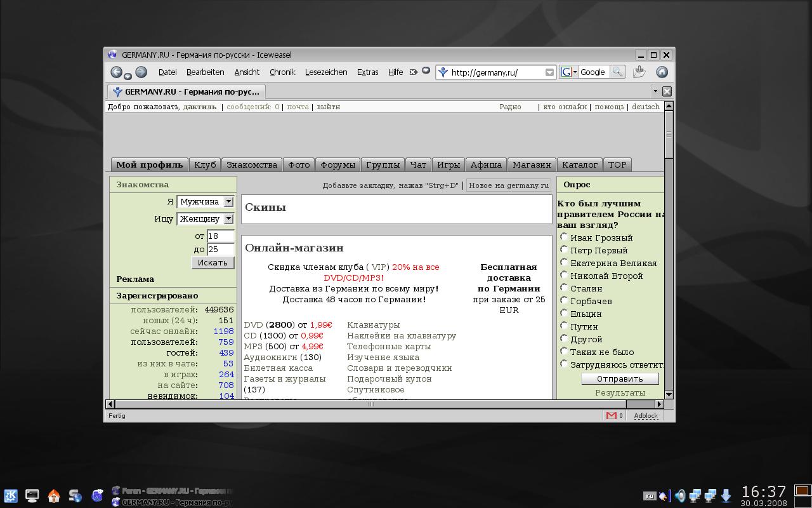Open the Ansicht menu

(247, 72)
